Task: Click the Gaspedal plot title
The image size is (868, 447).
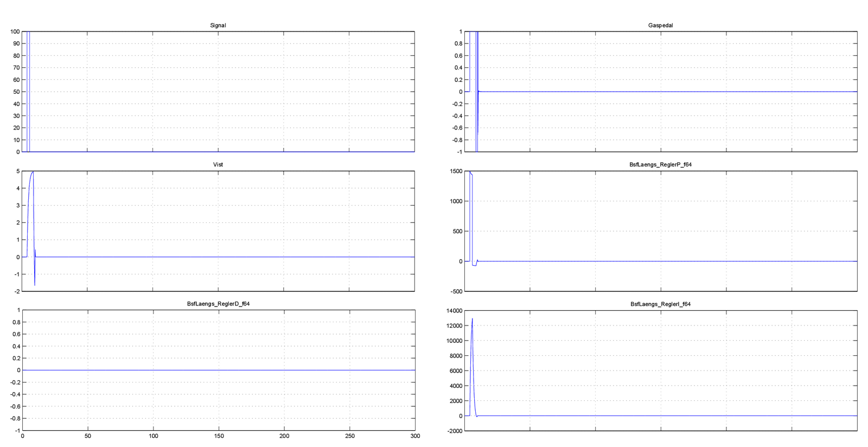Action: 660,25
